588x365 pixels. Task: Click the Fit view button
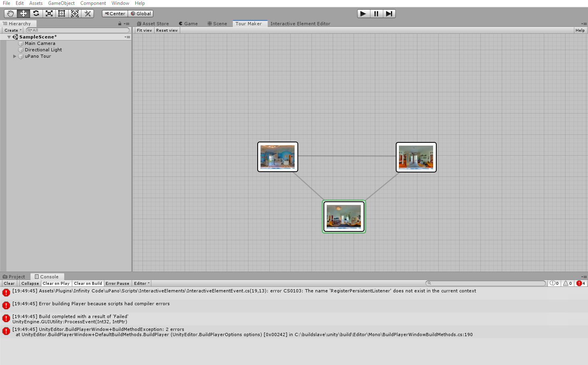point(144,30)
